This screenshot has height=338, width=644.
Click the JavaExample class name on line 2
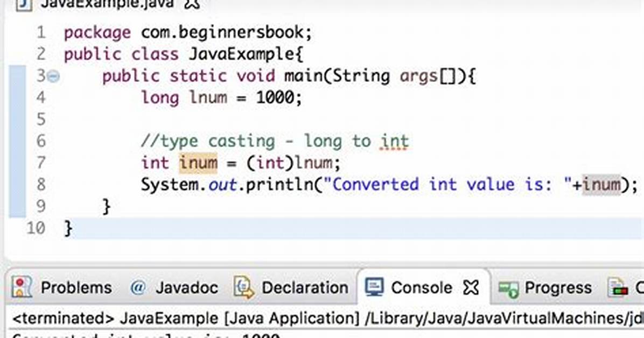[x=241, y=54]
